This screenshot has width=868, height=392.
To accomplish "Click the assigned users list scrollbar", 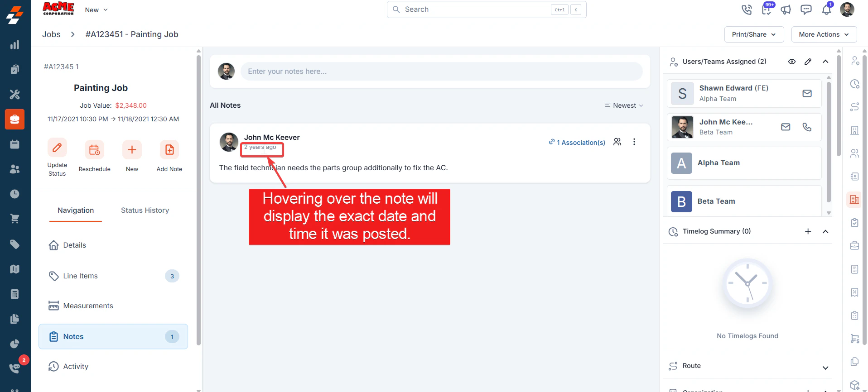I will pyautogui.click(x=829, y=141).
